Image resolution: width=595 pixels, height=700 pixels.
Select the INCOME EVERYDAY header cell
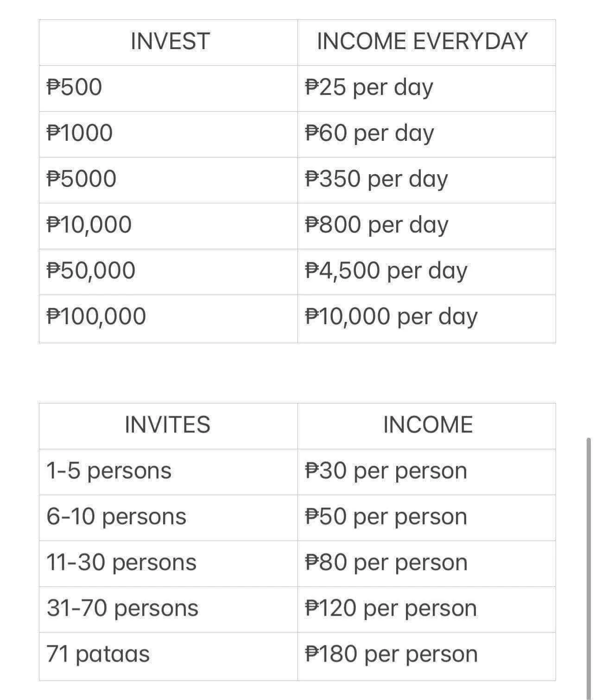pyautogui.click(x=426, y=42)
